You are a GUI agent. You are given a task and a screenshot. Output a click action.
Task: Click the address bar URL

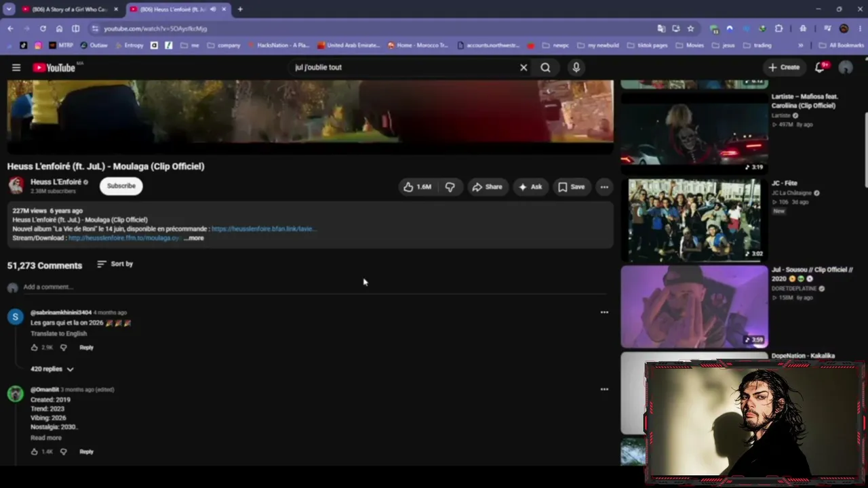click(155, 28)
